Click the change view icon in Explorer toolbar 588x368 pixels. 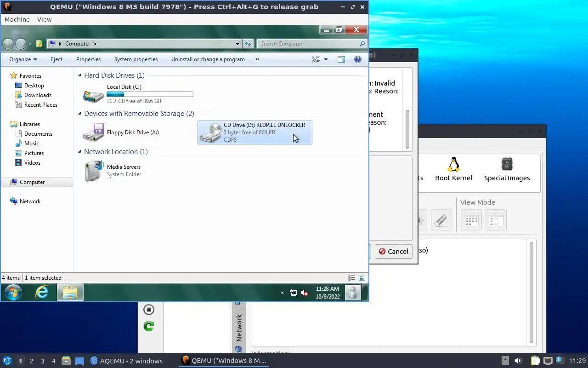[x=316, y=59]
